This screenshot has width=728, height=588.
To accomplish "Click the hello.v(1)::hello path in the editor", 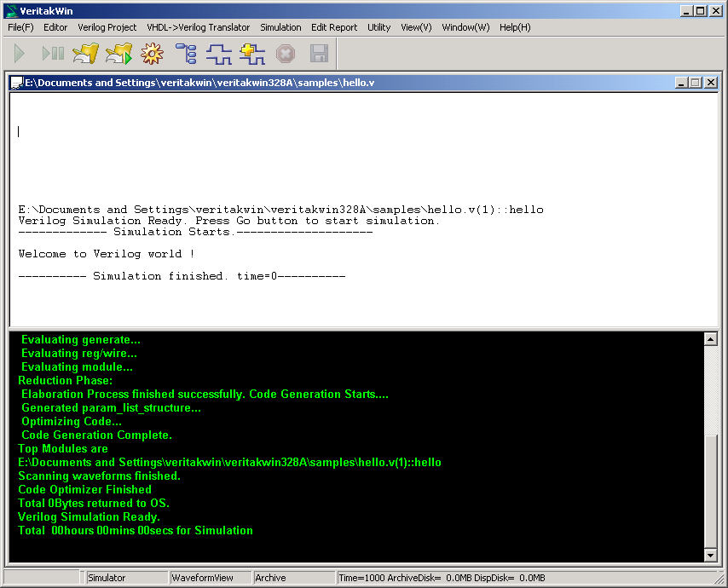I will pos(281,210).
